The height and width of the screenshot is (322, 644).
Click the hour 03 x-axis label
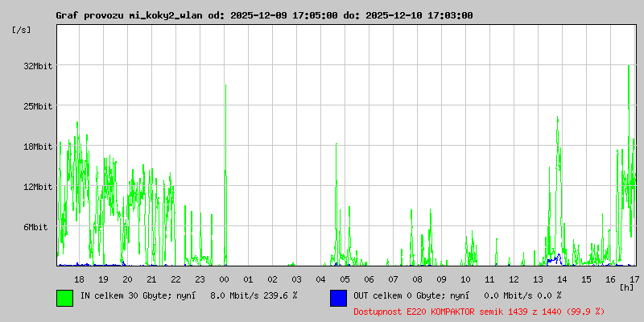pos(296,279)
